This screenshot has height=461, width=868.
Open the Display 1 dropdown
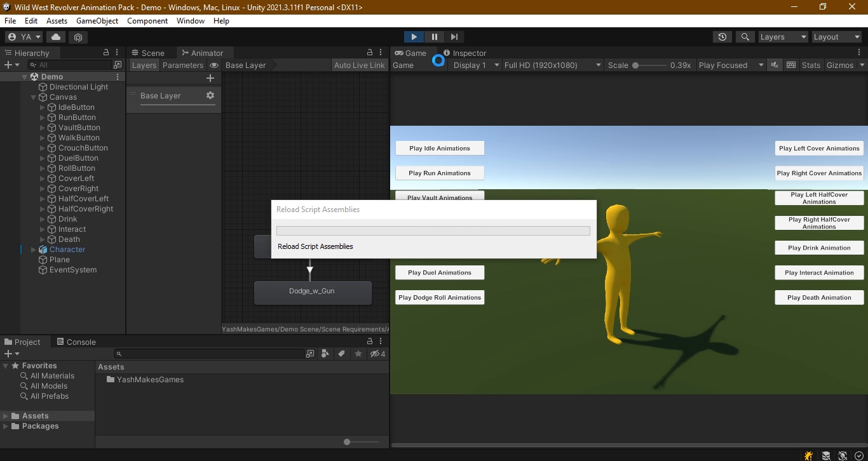(475, 65)
